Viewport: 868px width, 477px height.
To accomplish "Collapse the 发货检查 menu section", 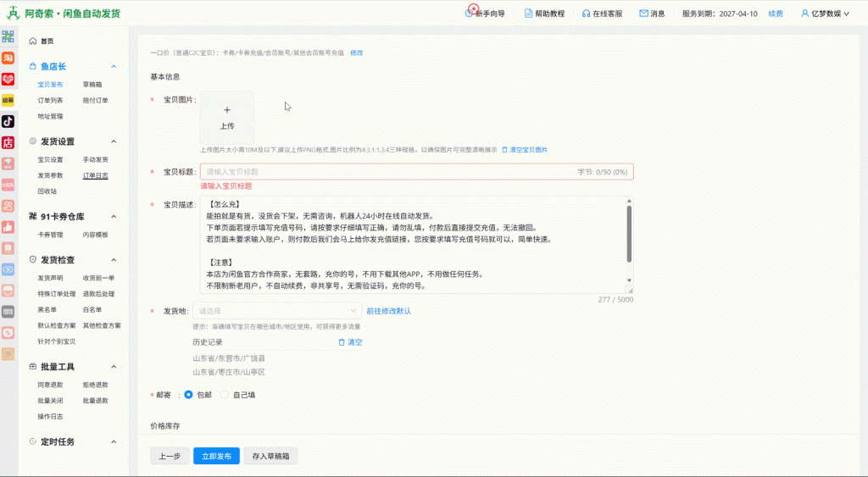I will (x=114, y=259).
